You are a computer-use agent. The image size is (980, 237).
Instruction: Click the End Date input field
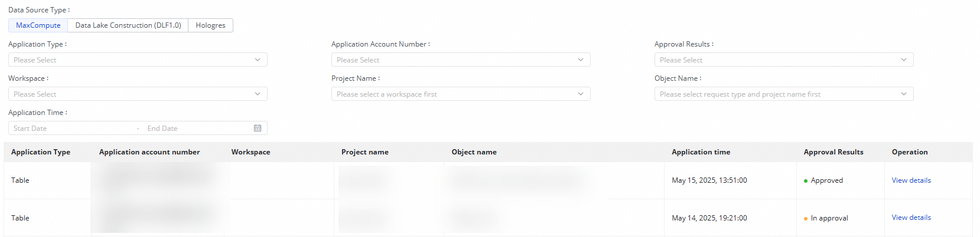coord(195,128)
